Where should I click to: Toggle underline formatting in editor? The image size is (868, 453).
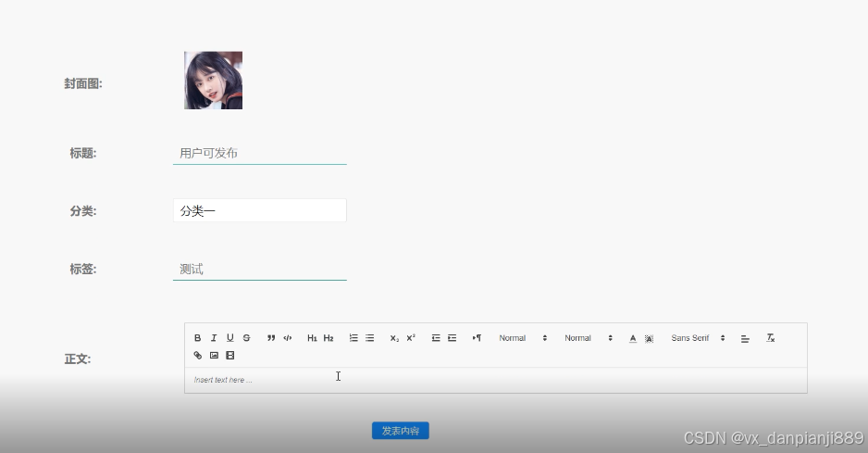click(230, 338)
